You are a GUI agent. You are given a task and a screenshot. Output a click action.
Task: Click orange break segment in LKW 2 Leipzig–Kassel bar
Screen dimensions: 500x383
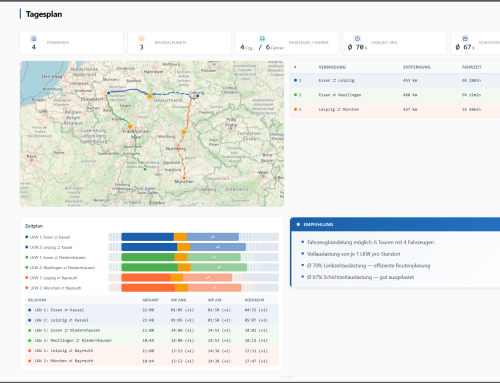pos(184,247)
